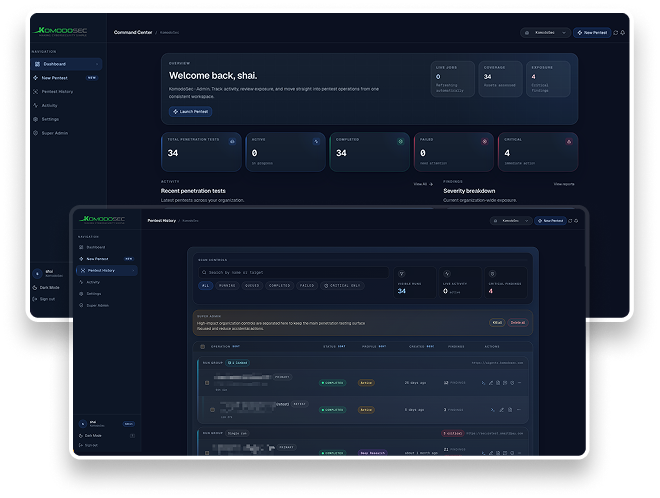Sort by the Operation column
Viewport: 660px width, 498px height.
225,346
